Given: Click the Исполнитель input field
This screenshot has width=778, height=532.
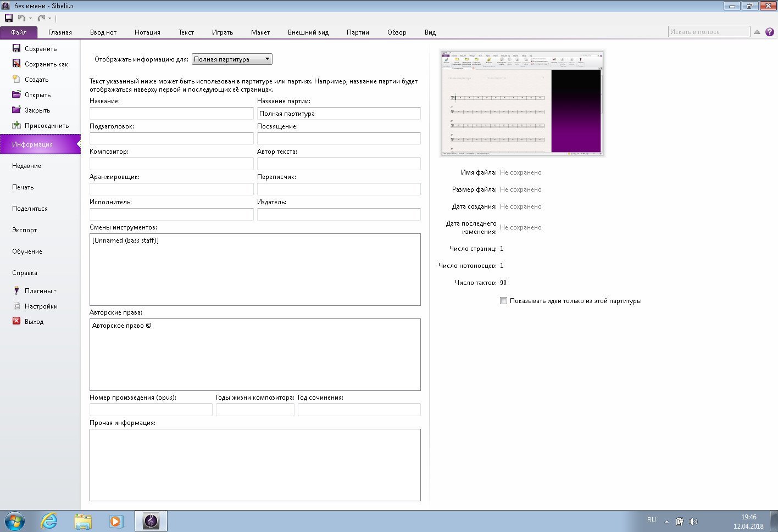Looking at the screenshot, I should pos(171,214).
